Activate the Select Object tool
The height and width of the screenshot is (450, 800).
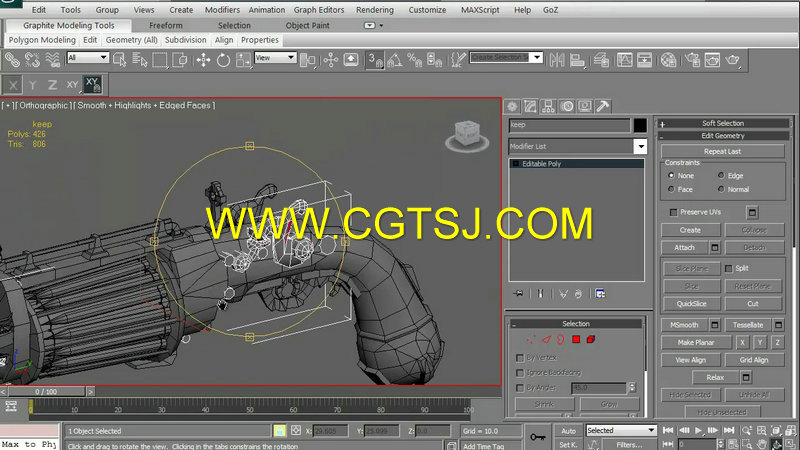pos(119,60)
